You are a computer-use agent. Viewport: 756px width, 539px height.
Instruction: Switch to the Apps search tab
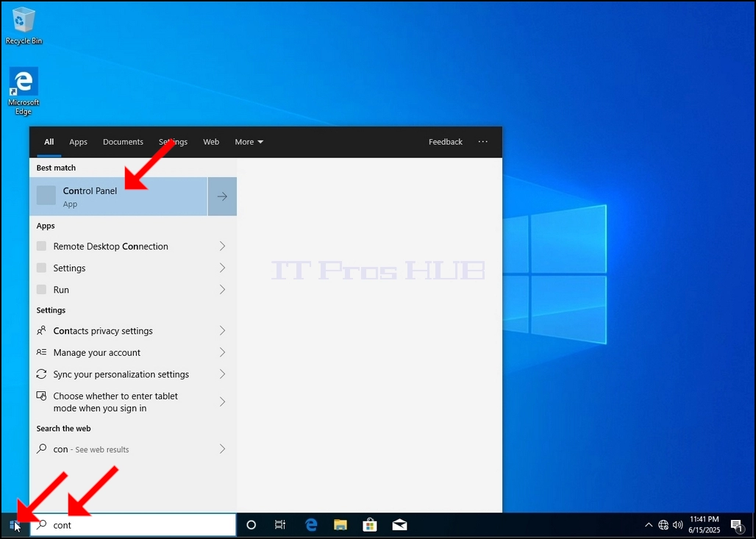78,142
